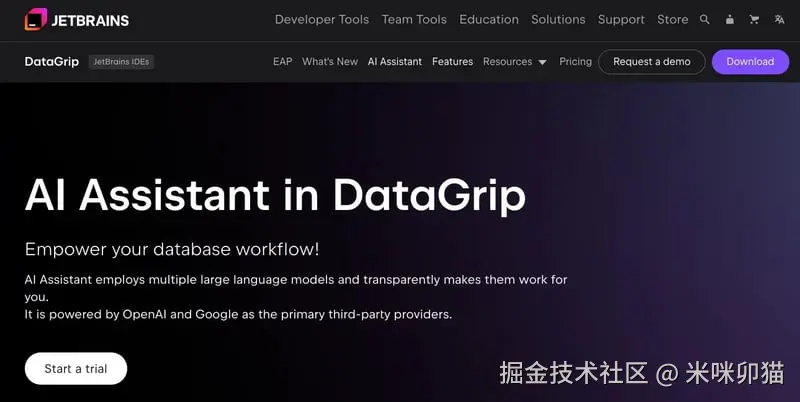Open the language selector icon

click(779, 19)
